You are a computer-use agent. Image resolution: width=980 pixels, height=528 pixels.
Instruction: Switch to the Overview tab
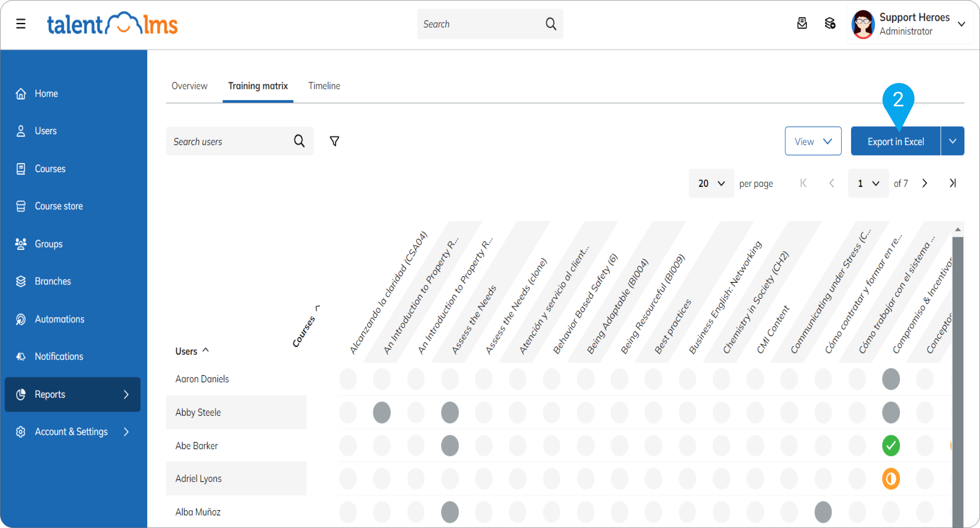[189, 86]
